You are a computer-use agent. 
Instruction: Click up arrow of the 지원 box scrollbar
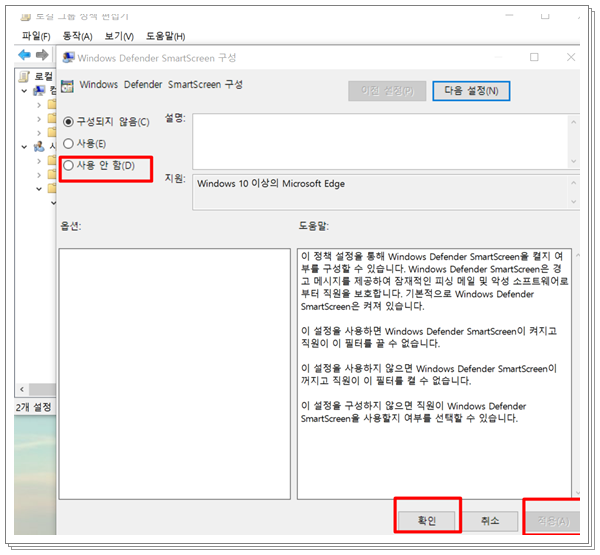[x=574, y=183]
